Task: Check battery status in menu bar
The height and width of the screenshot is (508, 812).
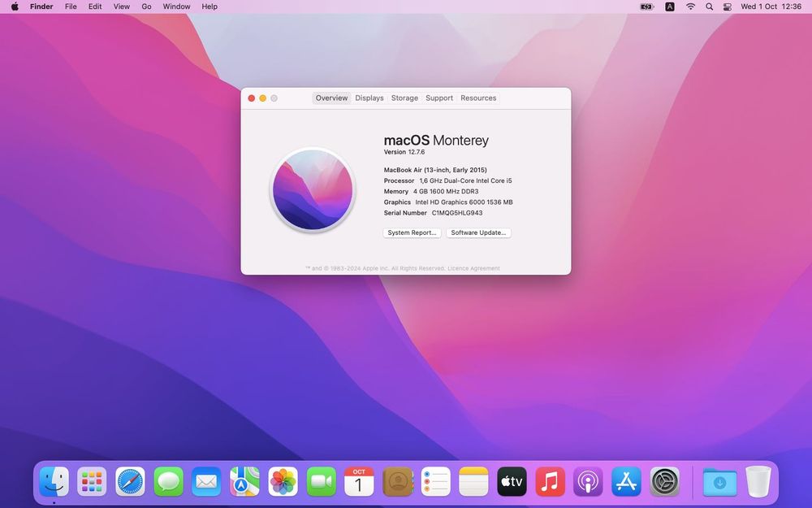Action: pos(647,7)
